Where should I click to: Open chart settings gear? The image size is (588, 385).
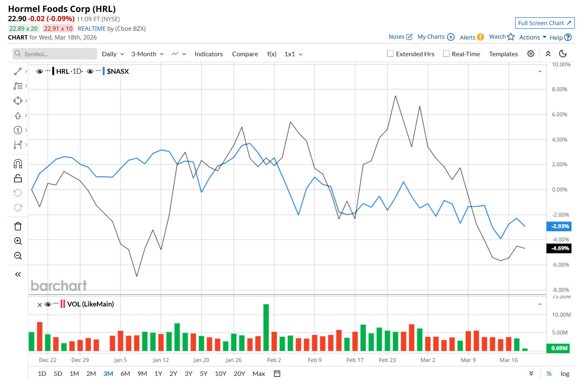[531, 54]
